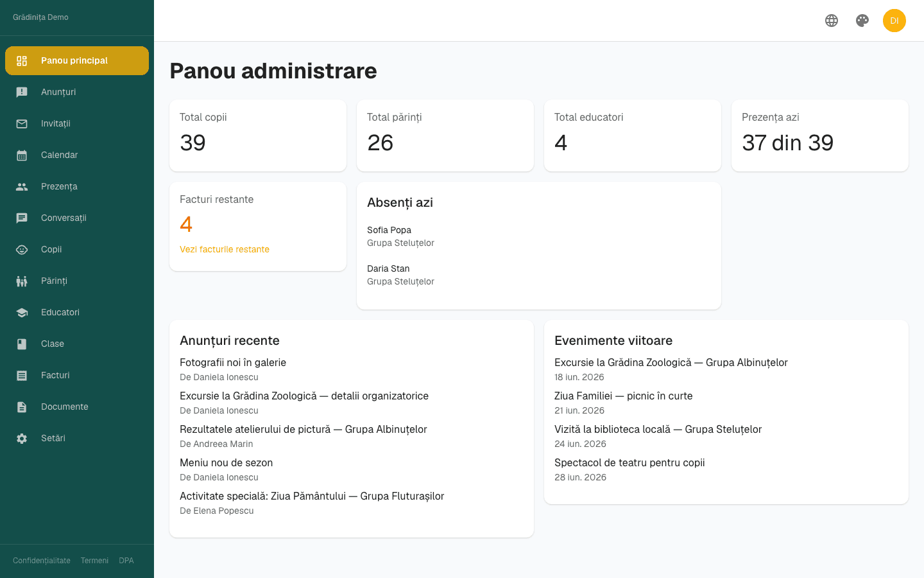Click Vezi facturile restante link
The image size is (924, 578).
[225, 249]
